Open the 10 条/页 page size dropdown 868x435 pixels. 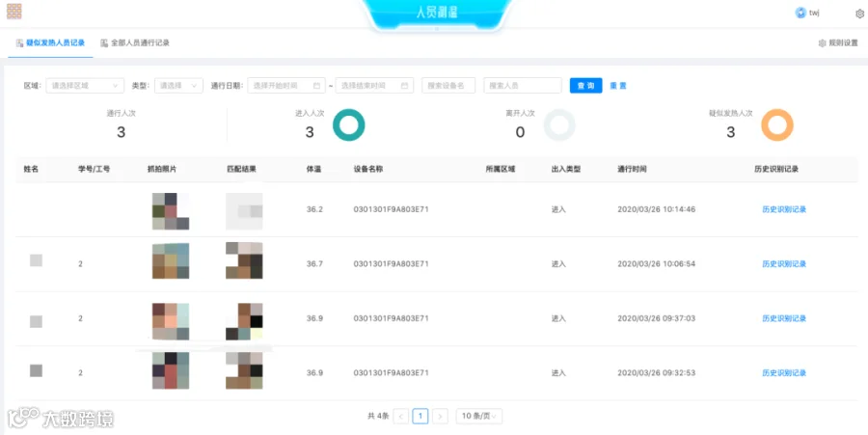pyautogui.click(x=478, y=416)
